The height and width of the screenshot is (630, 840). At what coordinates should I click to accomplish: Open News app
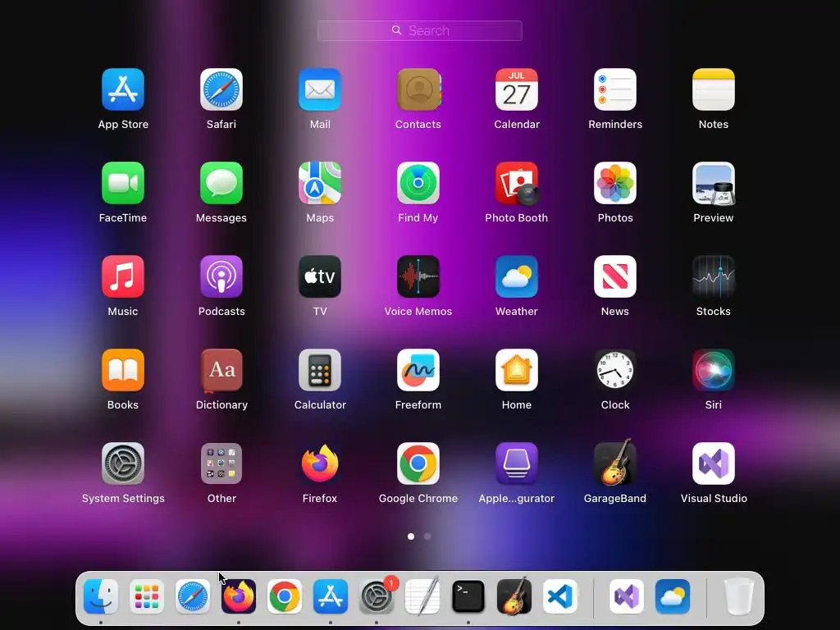pyautogui.click(x=615, y=276)
